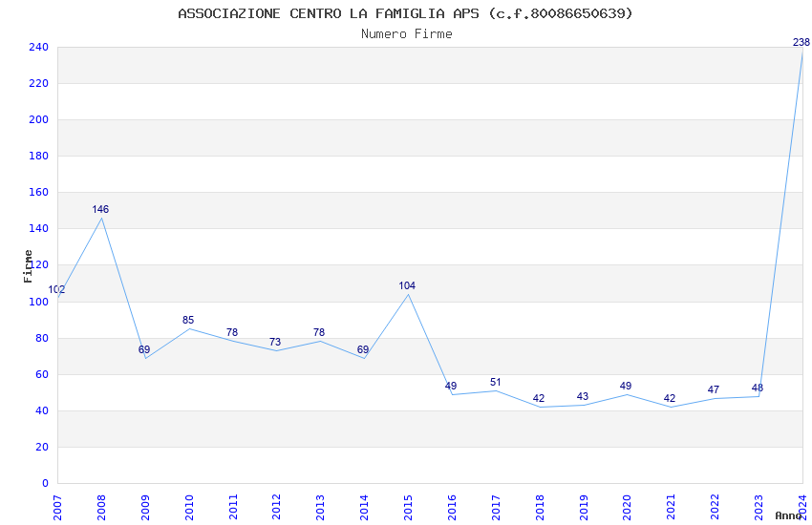
Task: Click the chart title ASSOCIAZIONE CENTRO LA FAMIGLIA APS
Action: (405, 13)
